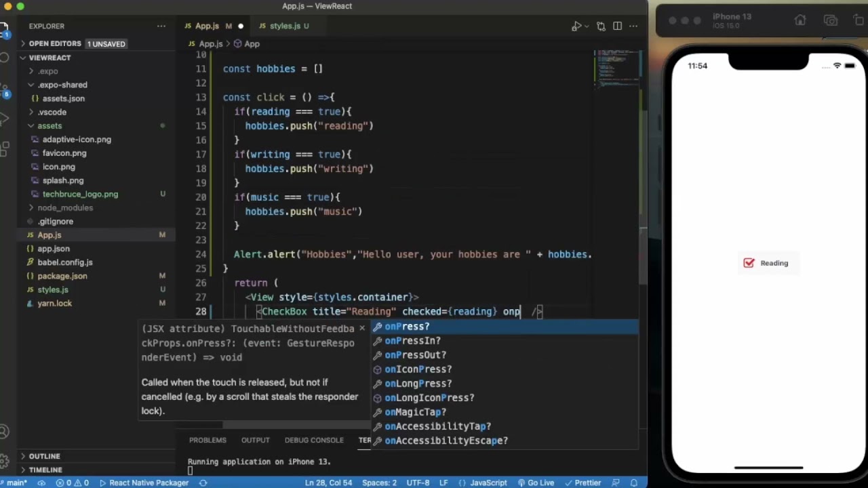Close the suggestion details popup
This screenshot has width=868, height=488.
(361, 328)
